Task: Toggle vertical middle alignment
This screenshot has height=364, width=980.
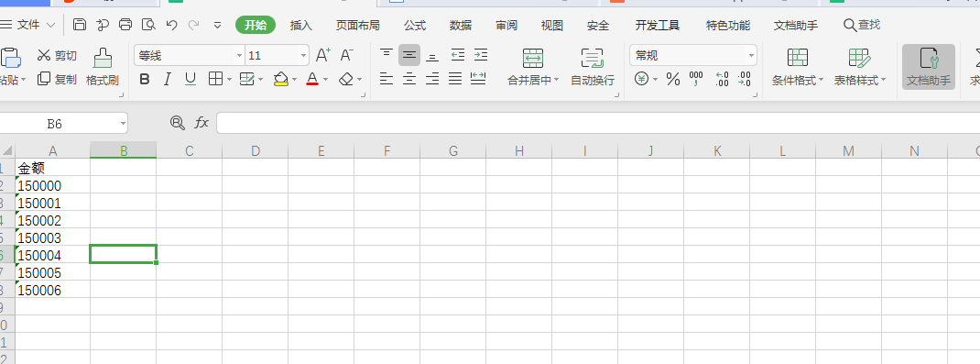Action: 409,55
